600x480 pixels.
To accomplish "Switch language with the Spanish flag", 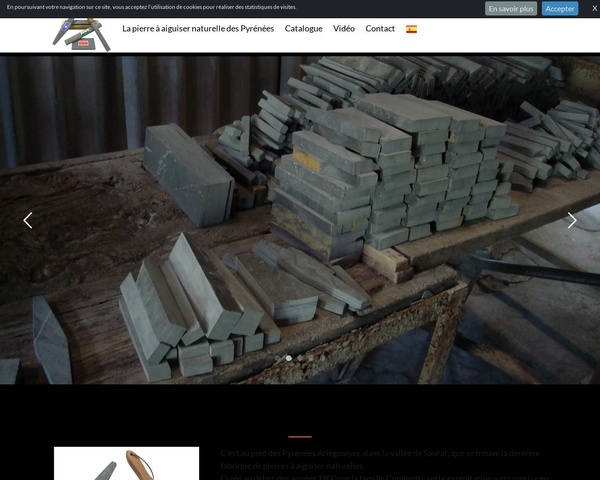I will click(411, 29).
